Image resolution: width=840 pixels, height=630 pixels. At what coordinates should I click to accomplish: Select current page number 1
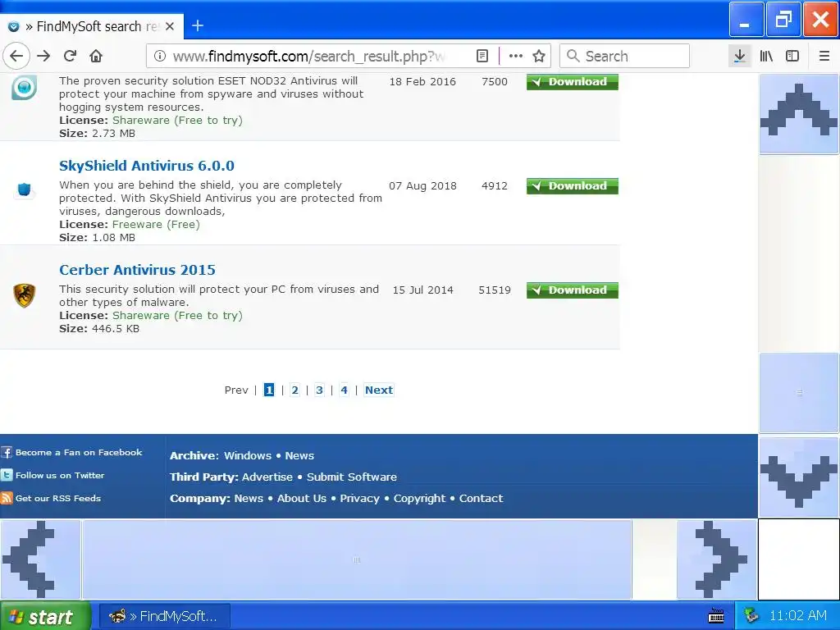tap(269, 390)
